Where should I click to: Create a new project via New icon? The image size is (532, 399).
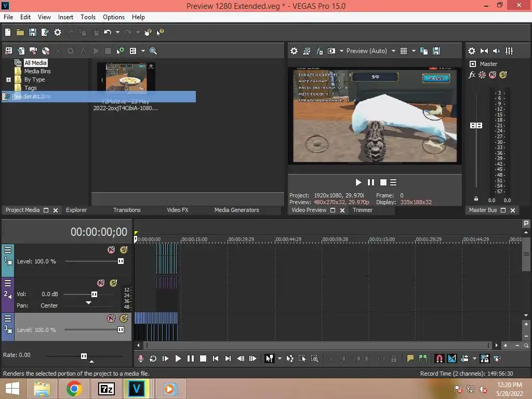coord(8,32)
